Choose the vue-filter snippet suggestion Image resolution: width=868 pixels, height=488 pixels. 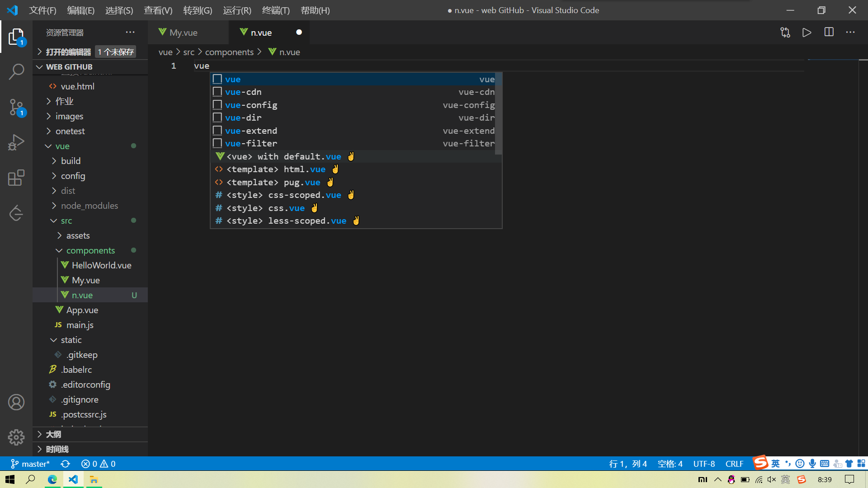pyautogui.click(x=251, y=144)
